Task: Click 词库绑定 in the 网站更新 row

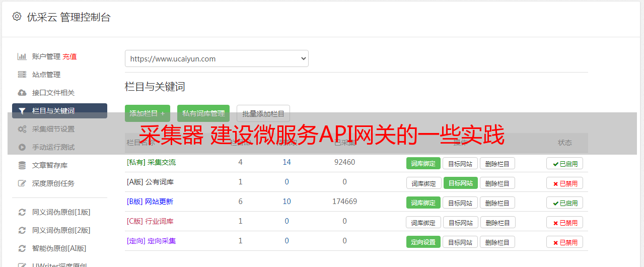Action: 423,203
